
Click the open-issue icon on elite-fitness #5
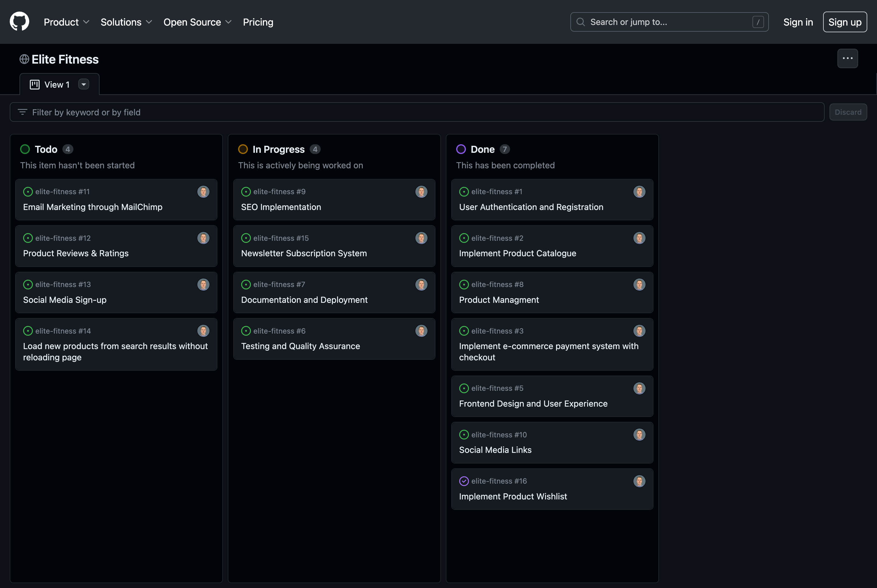click(x=464, y=388)
